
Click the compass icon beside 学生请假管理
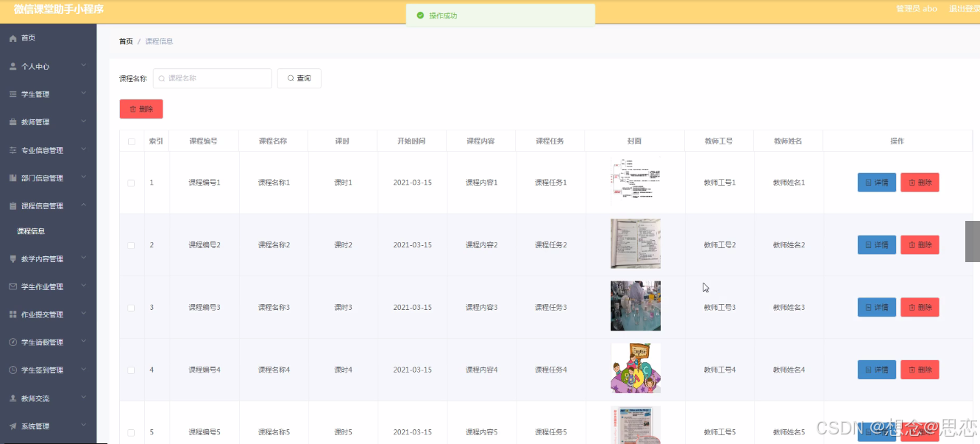click(x=13, y=342)
